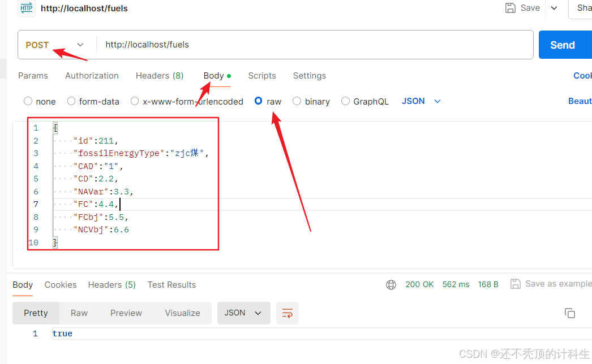
Task: Click the "CD":2.2 line in editor
Action: pos(96,179)
